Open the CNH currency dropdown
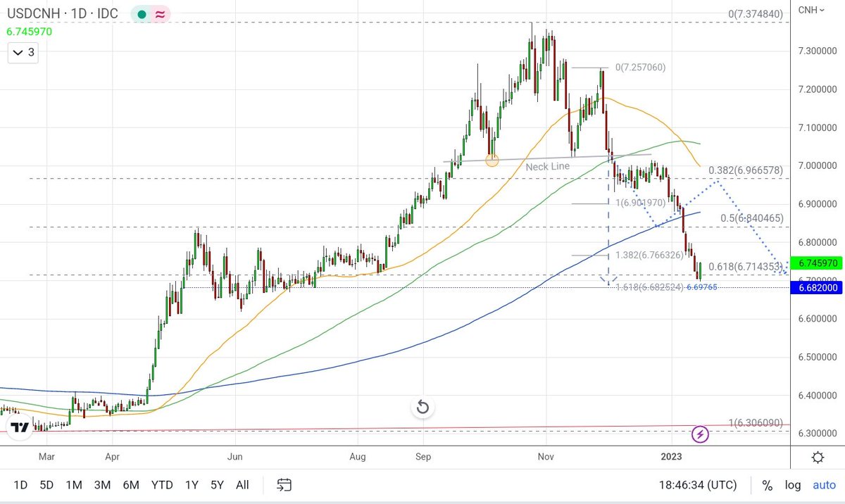The image size is (845, 504). coord(811,9)
